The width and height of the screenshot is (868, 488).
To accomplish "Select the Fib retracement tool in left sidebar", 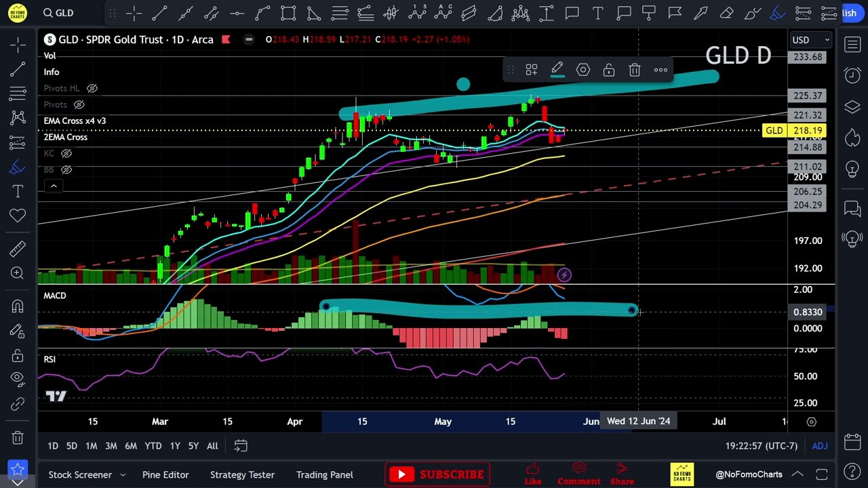I will [x=18, y=93].
